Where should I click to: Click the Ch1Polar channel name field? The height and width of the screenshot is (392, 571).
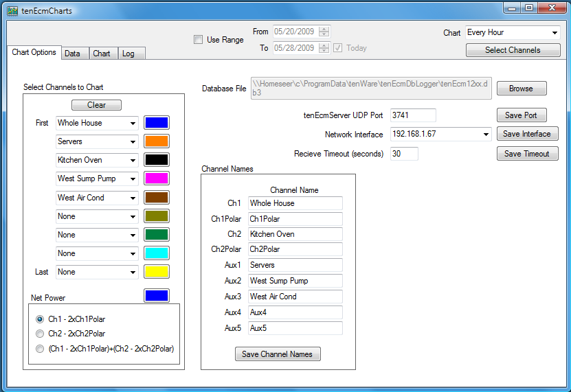pos(295,219)
